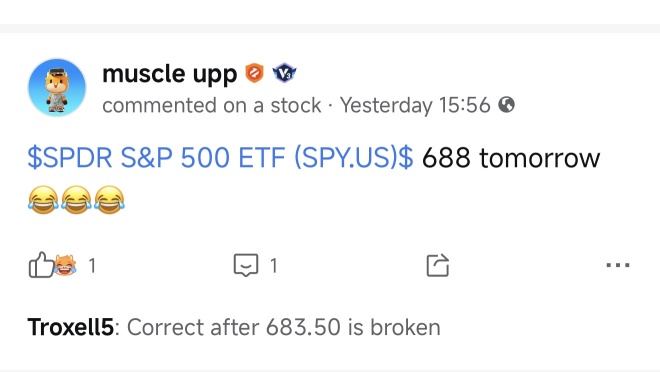Screen dimensions: 660x372
Task: Tap the 'commented on a stock' text
Action: pos(212,105)
